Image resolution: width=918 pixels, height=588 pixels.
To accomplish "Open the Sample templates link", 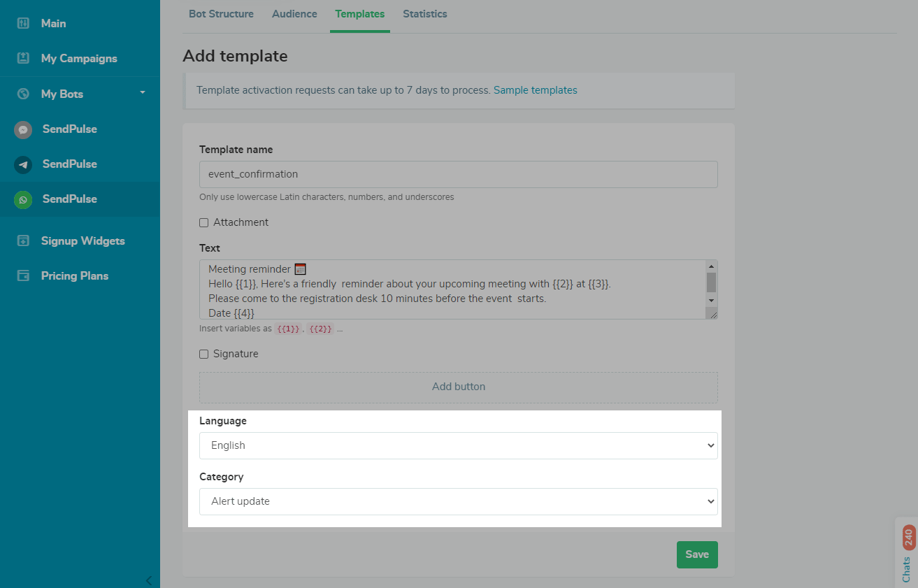I will (535, 90).
